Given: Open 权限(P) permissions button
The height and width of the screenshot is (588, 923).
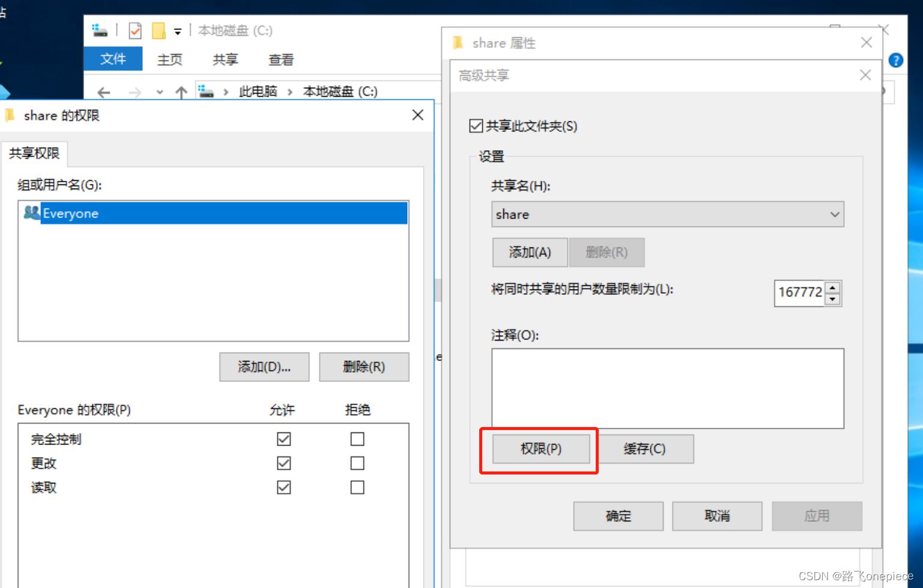Looking at the screenshot, I should coord(541,449).
